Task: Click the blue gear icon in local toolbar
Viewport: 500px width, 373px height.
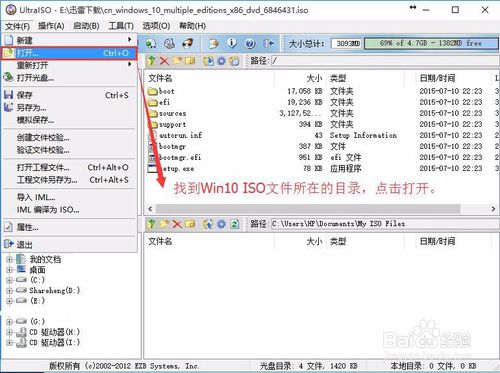Action: pos(221,224)
